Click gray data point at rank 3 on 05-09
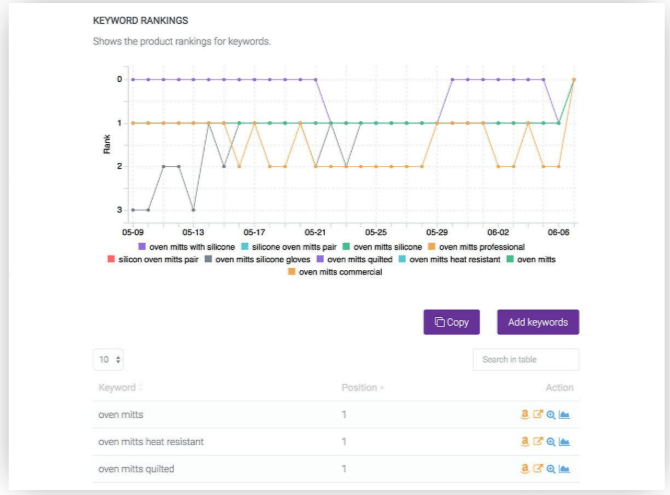This screenshot has width=670, height=495. point(133,210)
